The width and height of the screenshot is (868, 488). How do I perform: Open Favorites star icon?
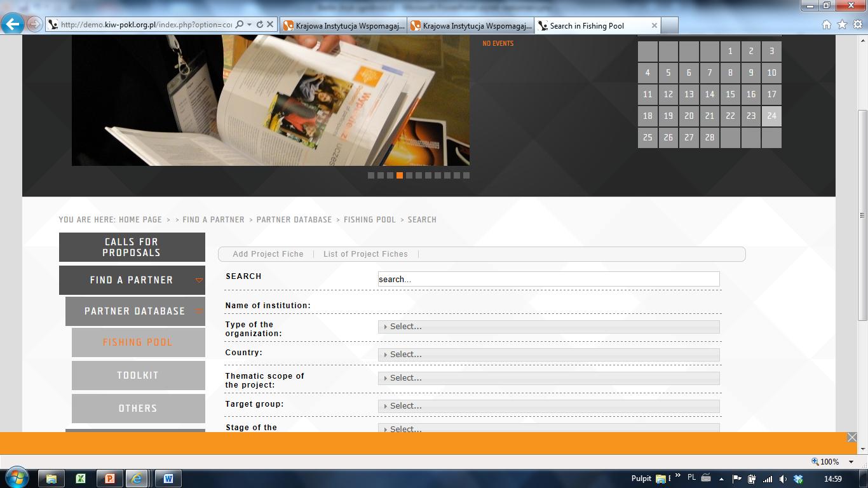coord(842,25)
